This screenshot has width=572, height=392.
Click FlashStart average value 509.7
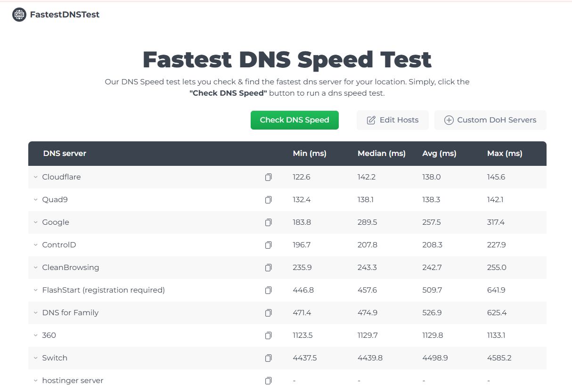click(x=432, y=290)
